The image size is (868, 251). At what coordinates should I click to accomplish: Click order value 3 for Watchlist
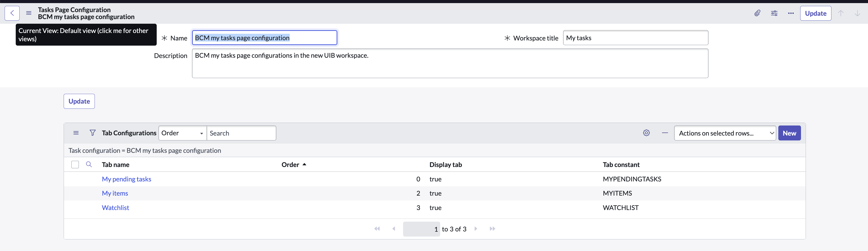pyautogui.click(x=418, y=207)
